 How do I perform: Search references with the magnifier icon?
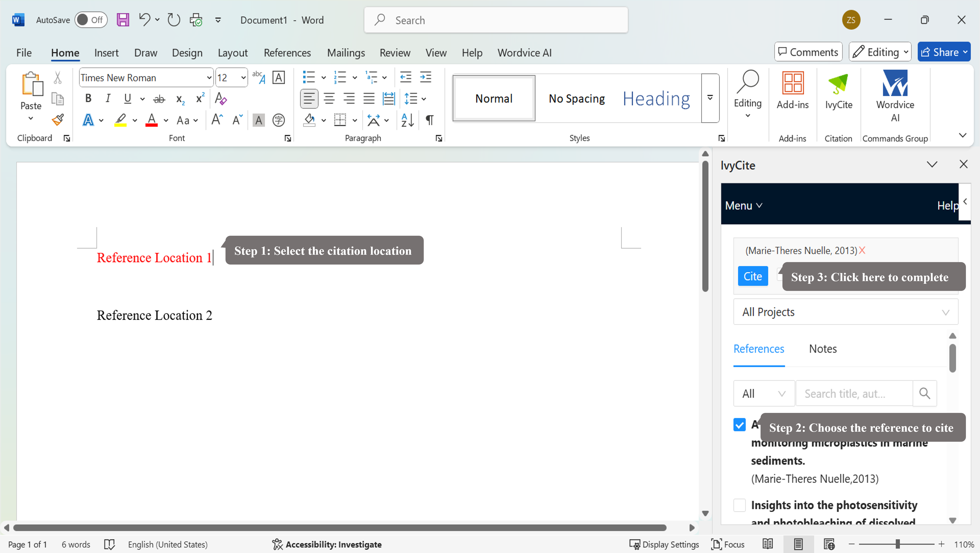click(x=924, y=393)
